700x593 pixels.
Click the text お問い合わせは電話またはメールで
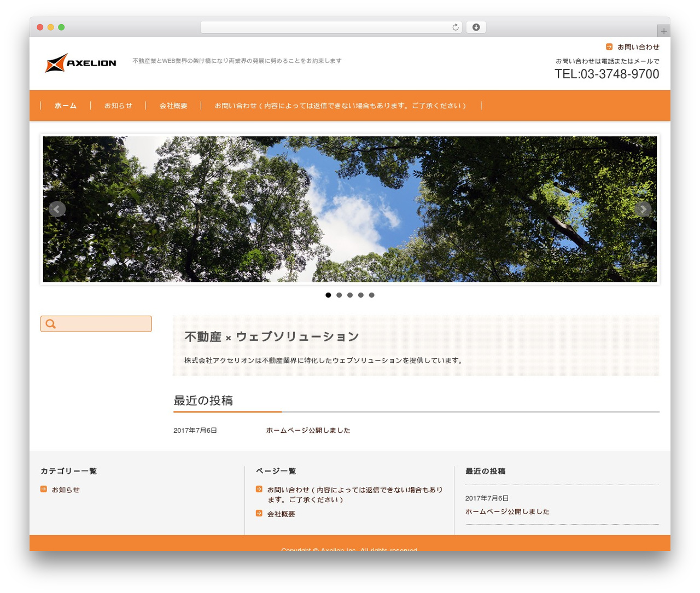click(x=608, y=61)
